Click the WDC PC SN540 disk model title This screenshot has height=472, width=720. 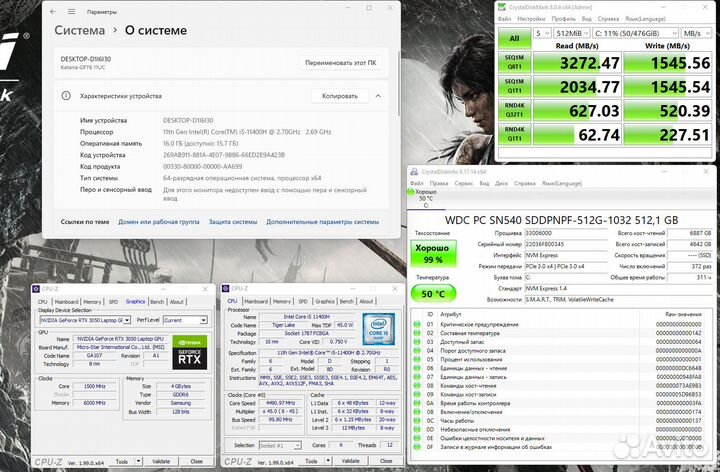(x=562, y=220)
